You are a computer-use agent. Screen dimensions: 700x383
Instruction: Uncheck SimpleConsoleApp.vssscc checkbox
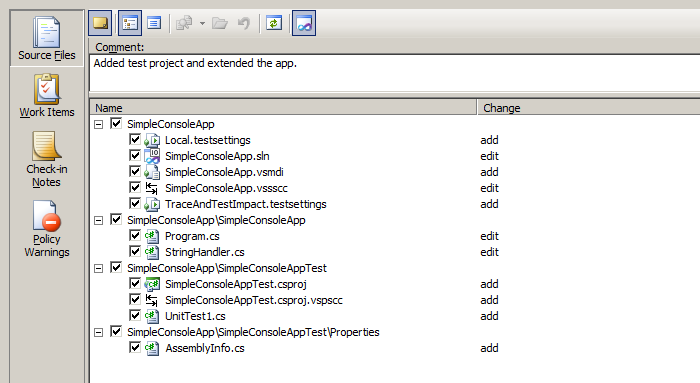click(135, 187)
